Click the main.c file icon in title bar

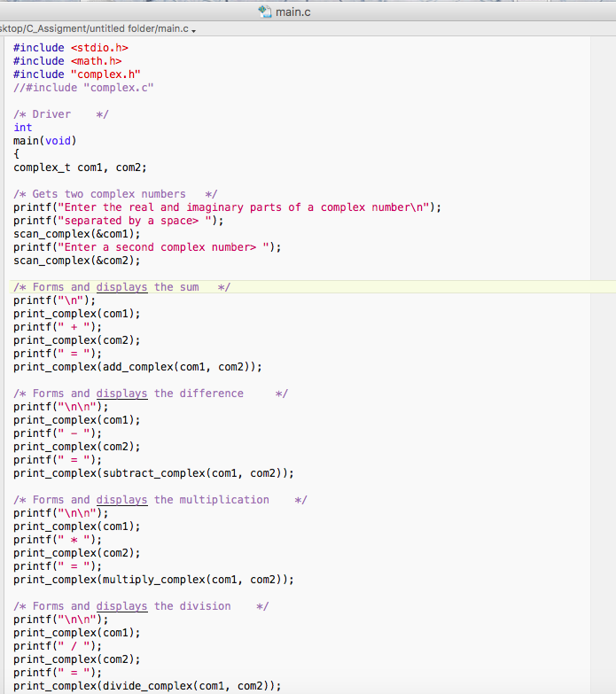click(x=265, y=12)
